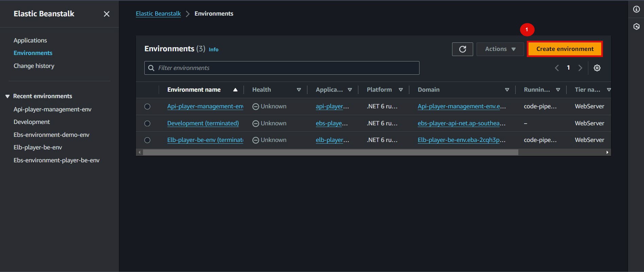The height and width of the screenshot is (272, 644).
Task: Select the Elb-player-be-env radio button
Action: pyautogui.click(x=147, y=140)
